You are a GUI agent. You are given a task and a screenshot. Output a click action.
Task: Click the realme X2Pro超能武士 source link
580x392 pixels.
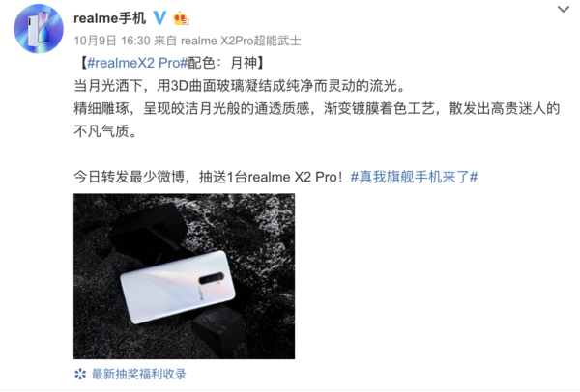click(x=241, y=41)
